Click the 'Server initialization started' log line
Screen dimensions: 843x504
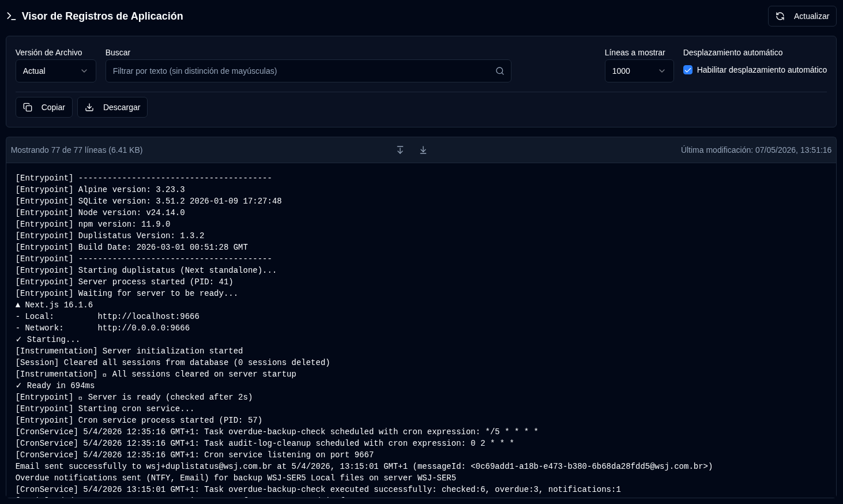point(129,351)
